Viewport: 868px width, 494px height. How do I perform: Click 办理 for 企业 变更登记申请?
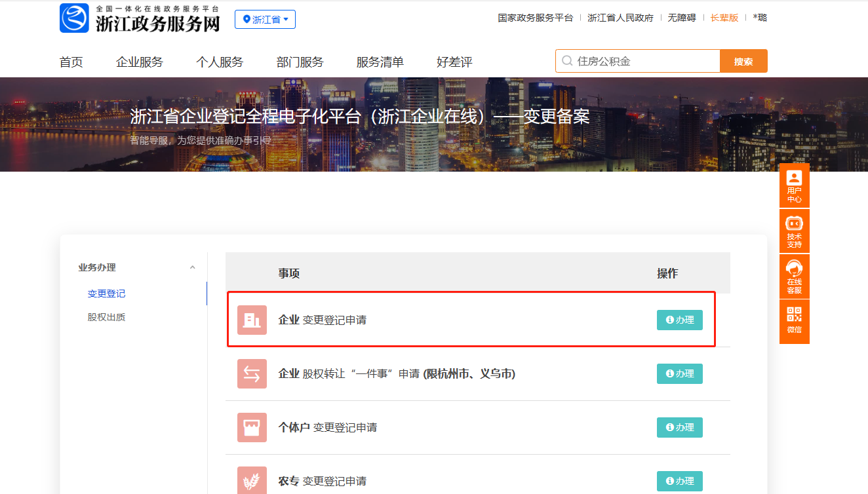click(680, 320)
